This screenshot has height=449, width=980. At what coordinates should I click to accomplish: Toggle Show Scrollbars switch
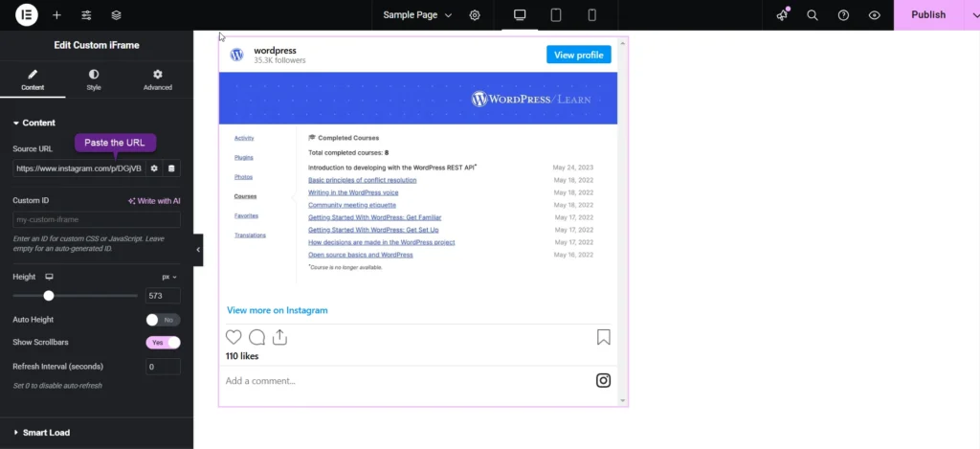(x=163, y=343)
